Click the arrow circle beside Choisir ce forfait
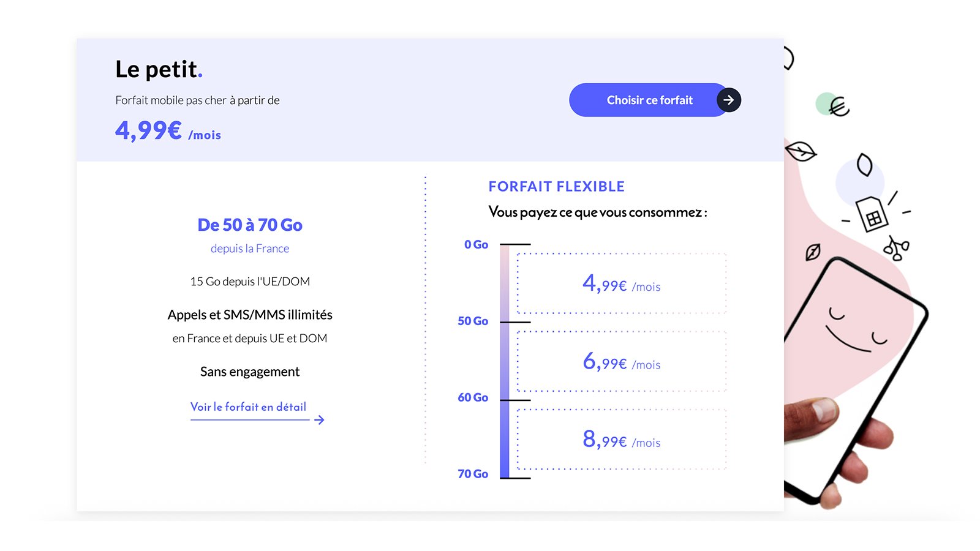 [x=728, y=100]
